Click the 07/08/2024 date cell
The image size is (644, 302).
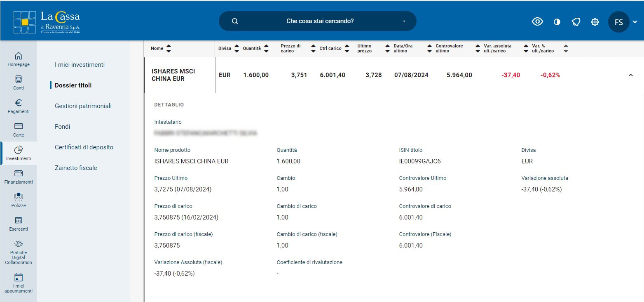click(411, 75)
